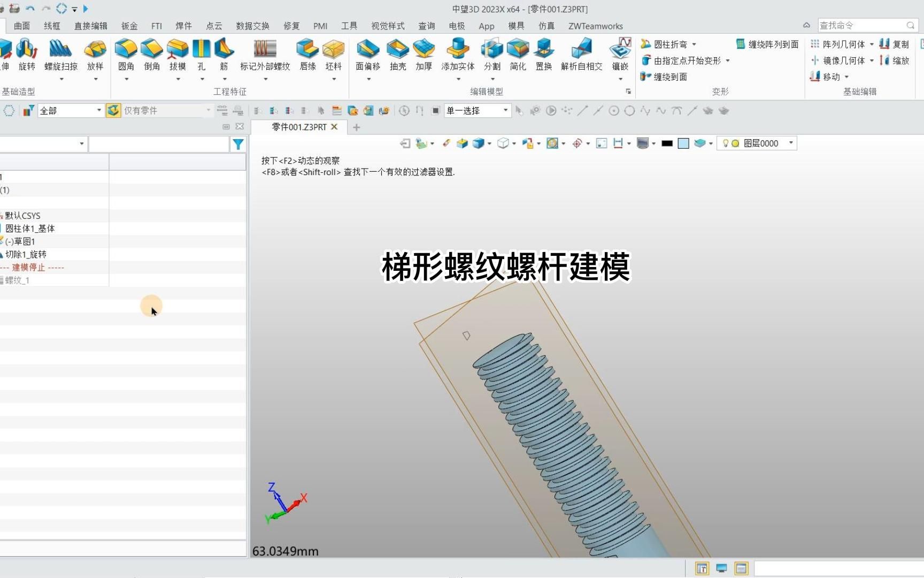Activate the 圆角 (Fillet) tool

pyautogui.click(x=126, y=56)
